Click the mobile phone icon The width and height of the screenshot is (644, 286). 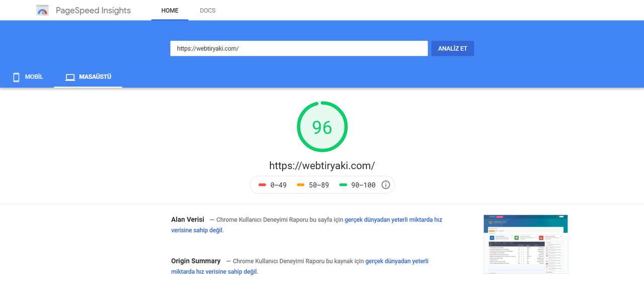(x=16, y=77)
